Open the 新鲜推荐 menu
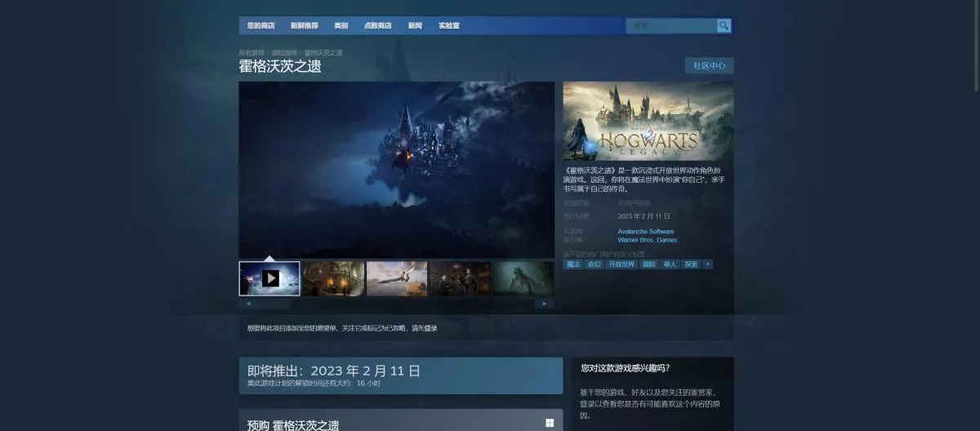980x431 pixels. coord(304,26)
